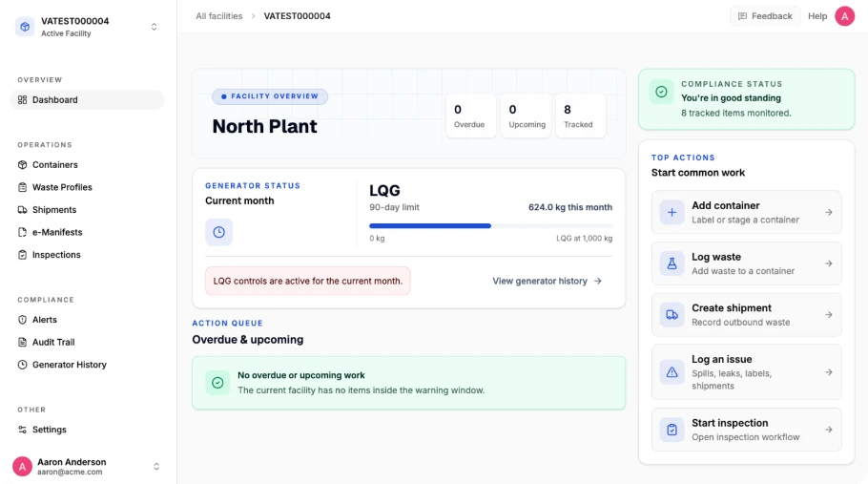Viewport: 868px width, 484px height.
Task: Open Alerts under Compliance
Action: tap(87, 320)
